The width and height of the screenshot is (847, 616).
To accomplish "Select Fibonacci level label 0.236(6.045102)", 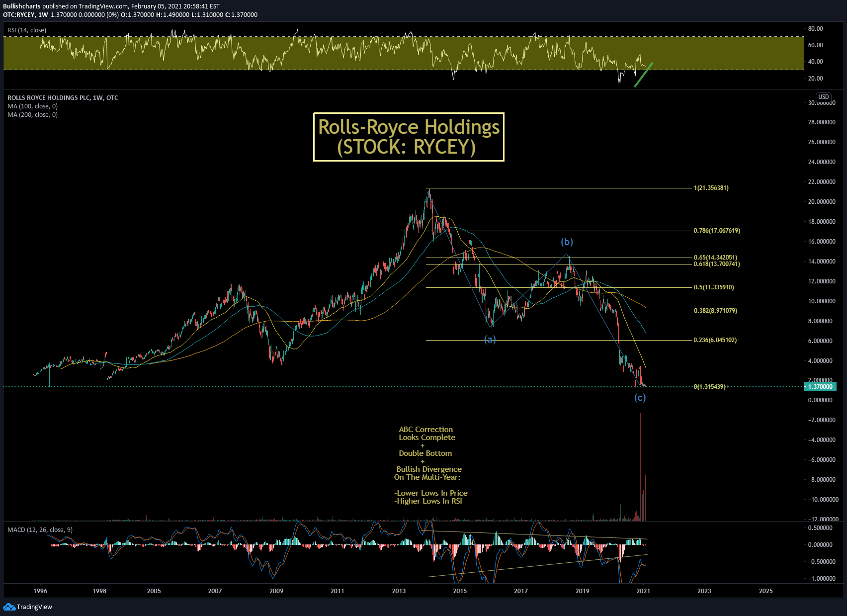I will 715,340.
